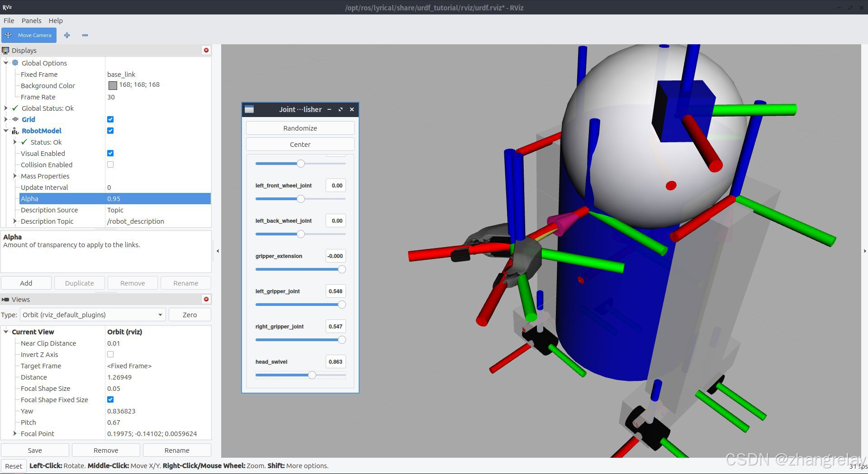Open the view Type dropdown
Image resolution: width=868 pixels, height=474 pixels.
[93, 314]
